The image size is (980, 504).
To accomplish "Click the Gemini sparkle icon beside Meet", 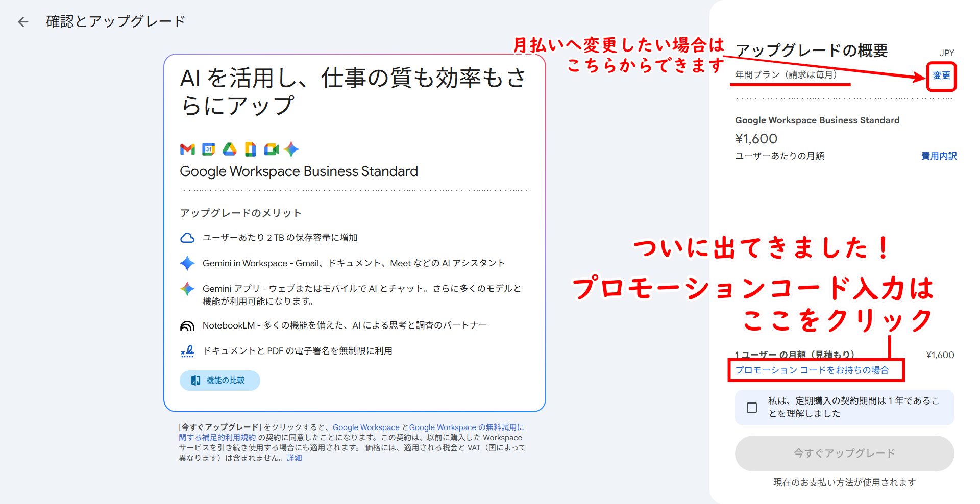I will click(291, 149).
